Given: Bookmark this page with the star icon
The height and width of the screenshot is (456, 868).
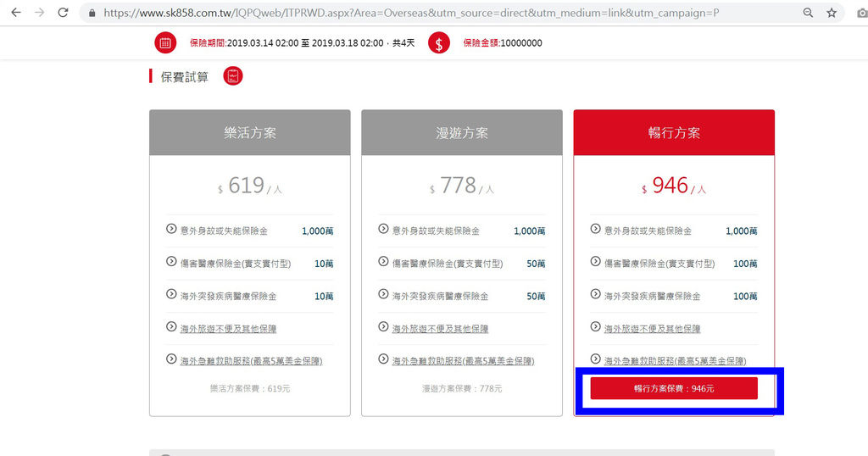Looking at the screenshot, I should (832, 12).
